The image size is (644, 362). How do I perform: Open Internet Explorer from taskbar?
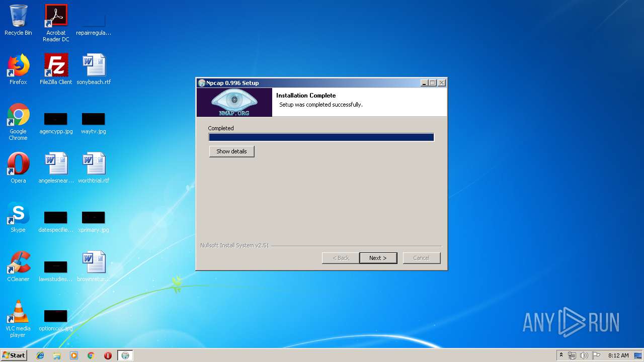coord(40,355)
